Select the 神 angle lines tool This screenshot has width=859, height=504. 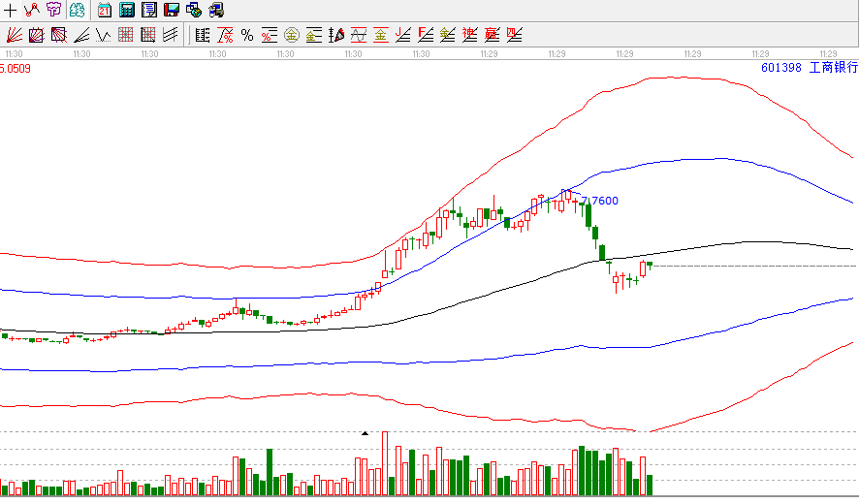point(469,35)
